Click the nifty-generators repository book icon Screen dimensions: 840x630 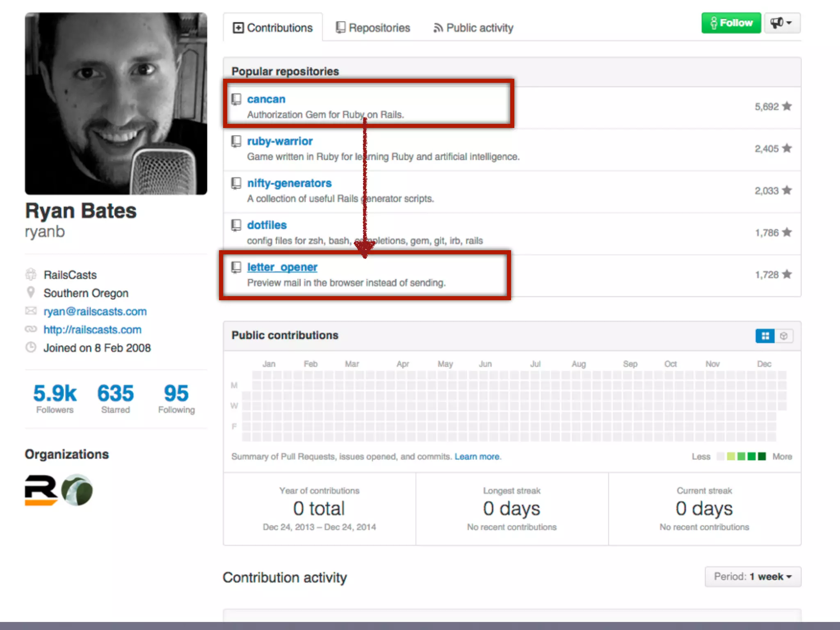click(236, 183)
